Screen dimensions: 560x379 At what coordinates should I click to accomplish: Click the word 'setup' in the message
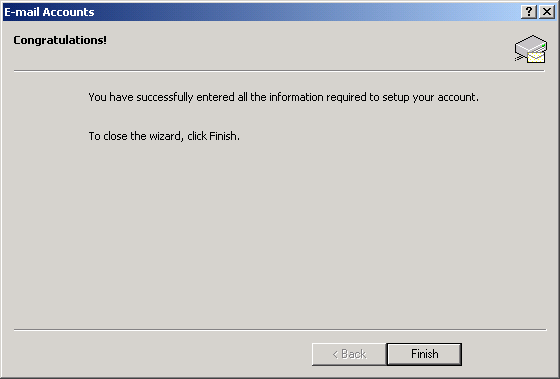(x=396, y=98)
